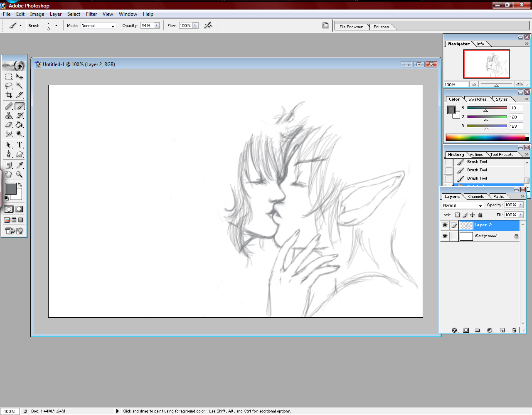Enable lock transparent pixels for layer
The image size is (532, 415).
[457, 215]
